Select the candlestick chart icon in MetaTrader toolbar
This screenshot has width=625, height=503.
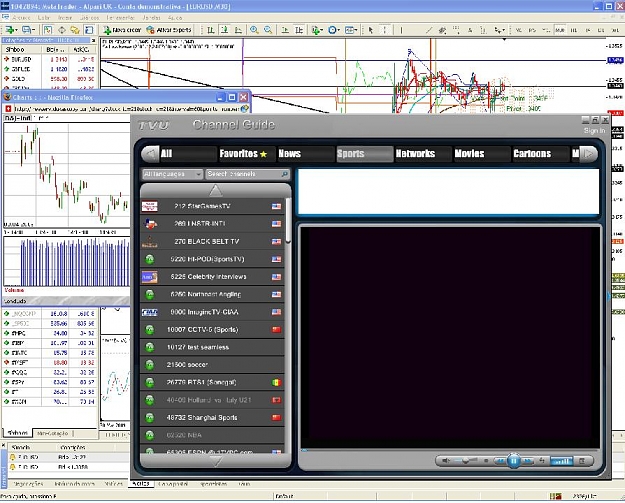(x=225, y=30)
